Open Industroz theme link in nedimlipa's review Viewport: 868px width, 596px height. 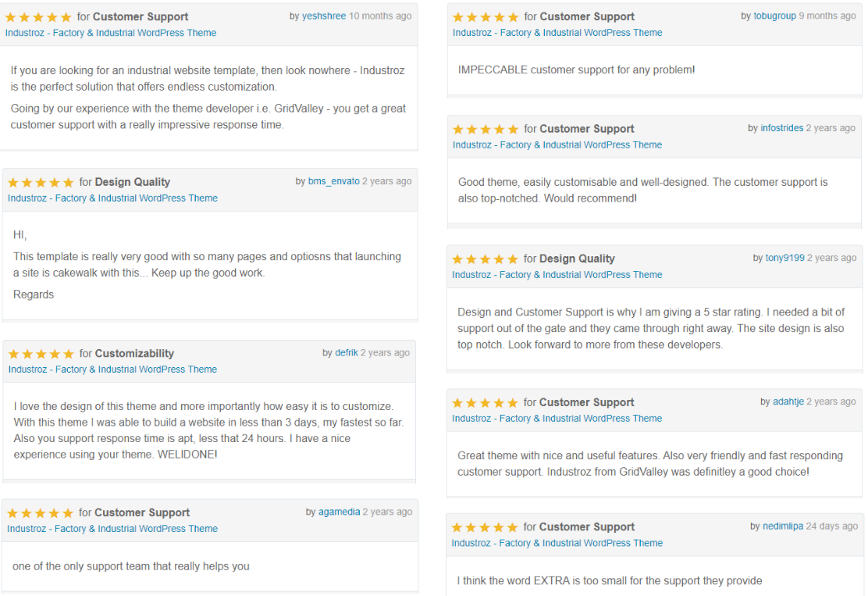pyautogui.click(x=557, y=543)
